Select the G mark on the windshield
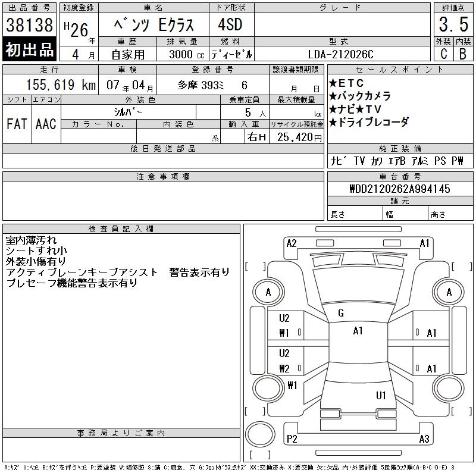 click(340, 313)
